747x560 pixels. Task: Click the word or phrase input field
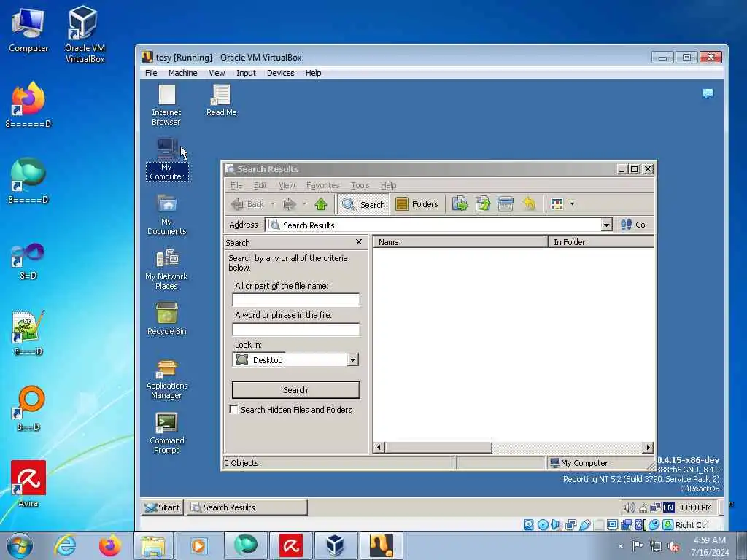pos(296,329)
